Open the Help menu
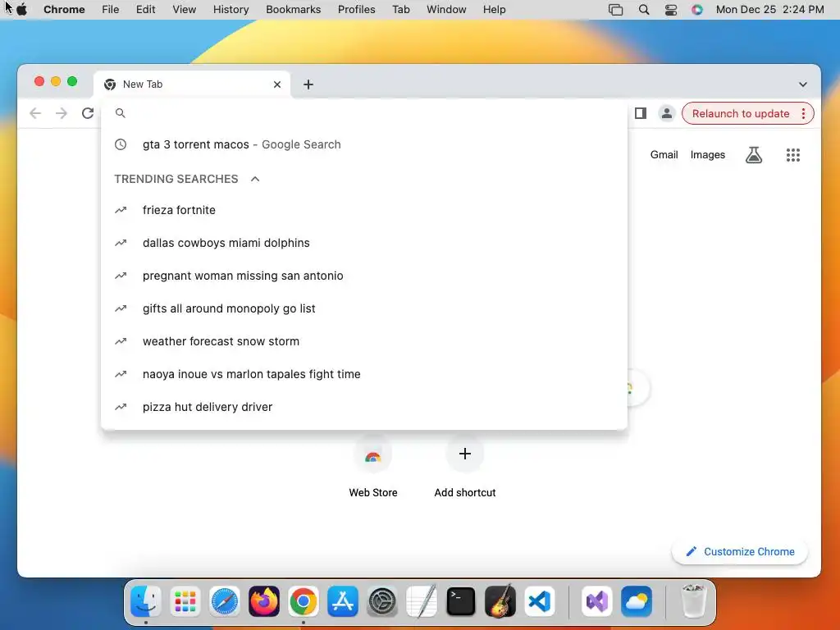 (494, 10)
